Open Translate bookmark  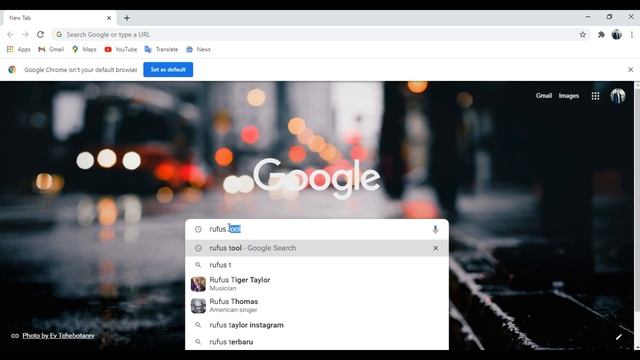[162, 49]
